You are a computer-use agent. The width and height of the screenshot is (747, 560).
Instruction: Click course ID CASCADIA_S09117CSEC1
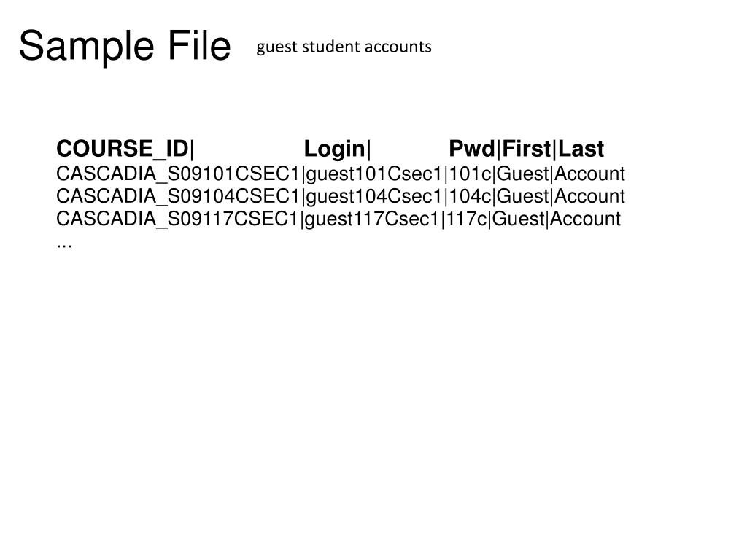[x=177, y=219]
